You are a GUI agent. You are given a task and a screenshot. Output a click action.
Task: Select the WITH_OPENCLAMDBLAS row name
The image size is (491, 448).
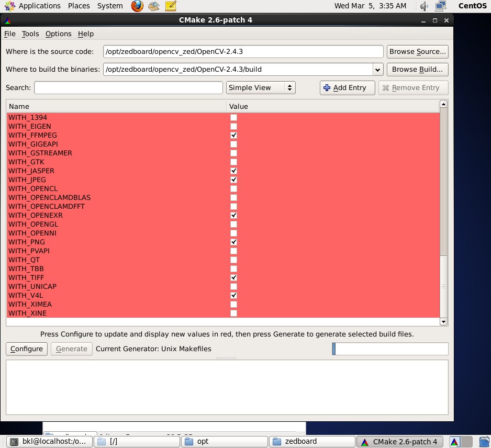pyautogui.click(x=50, y=197)
